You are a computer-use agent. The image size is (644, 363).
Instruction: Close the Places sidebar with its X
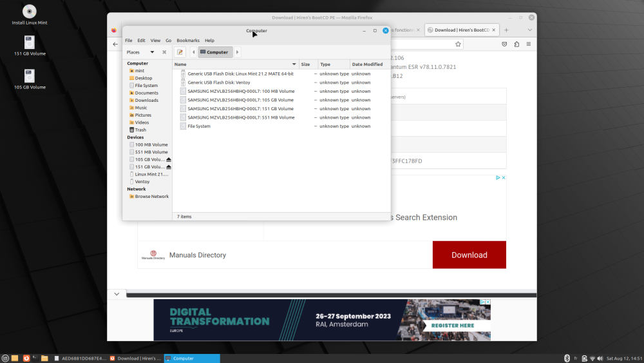(164, 52)
